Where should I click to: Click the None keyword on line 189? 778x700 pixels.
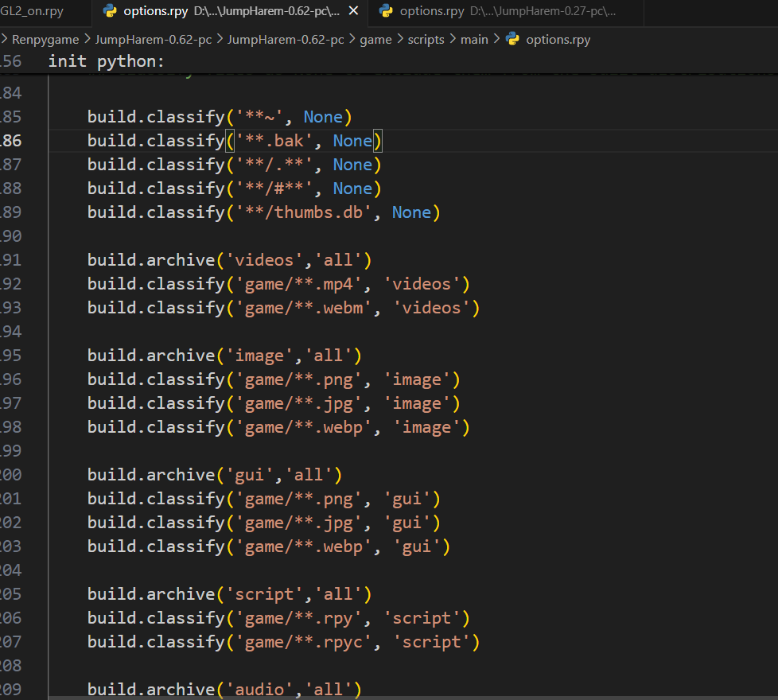click(411, 212)
